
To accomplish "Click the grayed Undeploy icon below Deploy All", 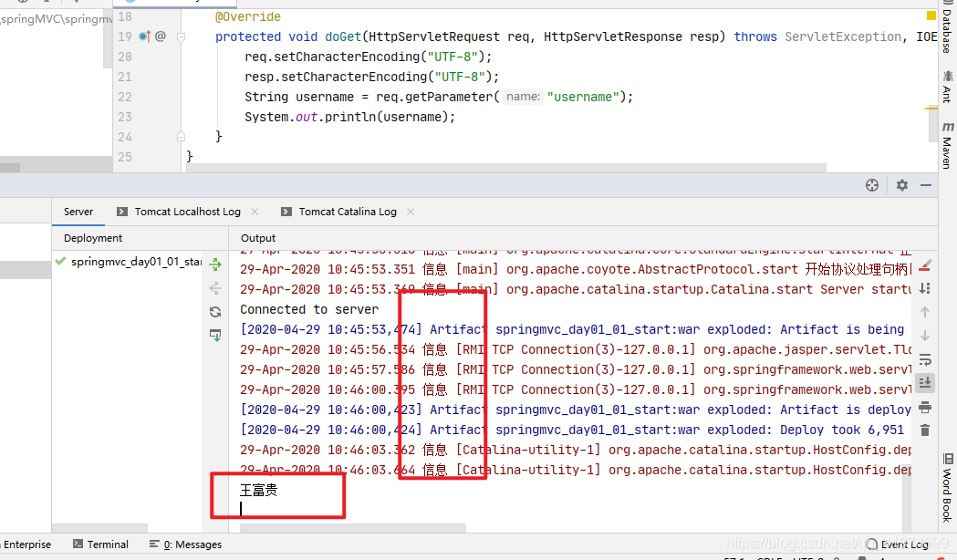I will [214, 288].
